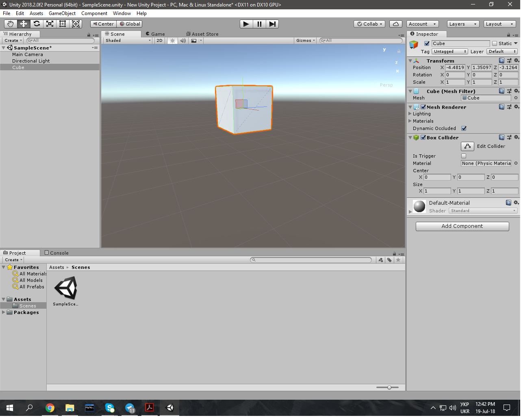Open Tag Untagged dropdown
Viewport: 521px width, 420px height.
click(x=450, y=52)
